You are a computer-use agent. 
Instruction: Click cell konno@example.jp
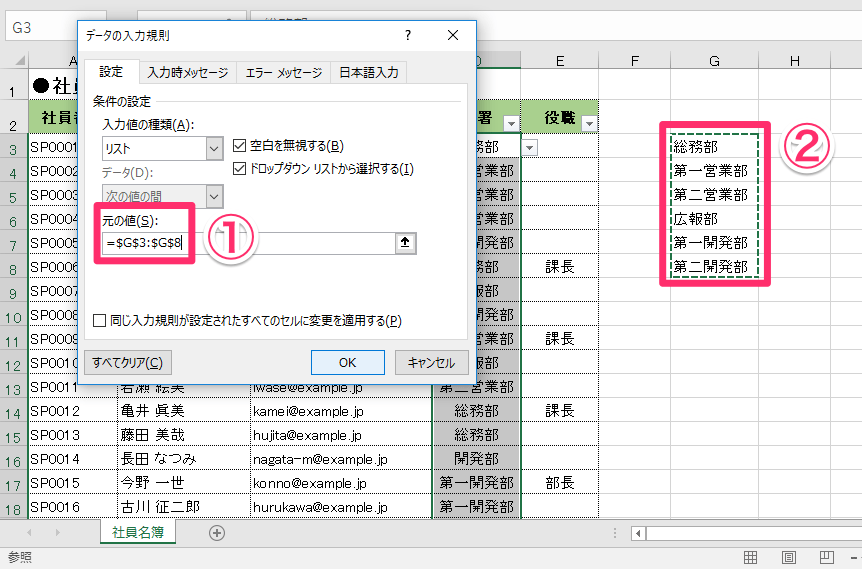[x=341, y=483]
